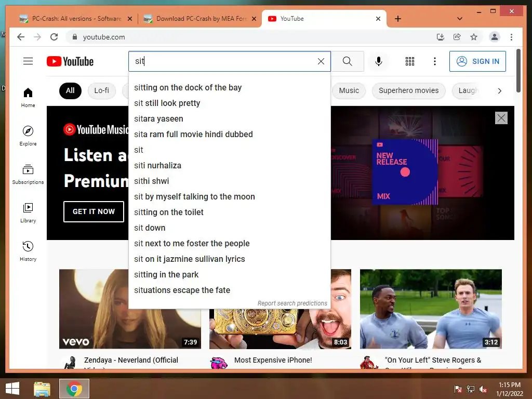Open File Explorer from taskbar

coord(42,389)
